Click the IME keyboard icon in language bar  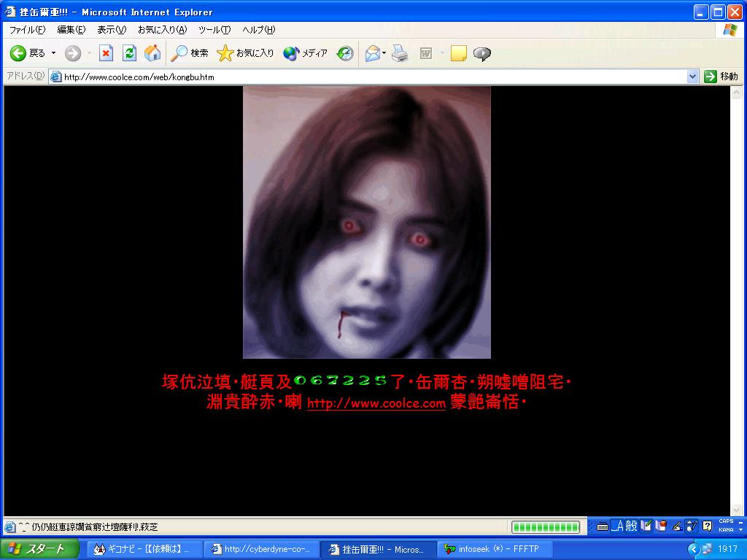[602, 526]
